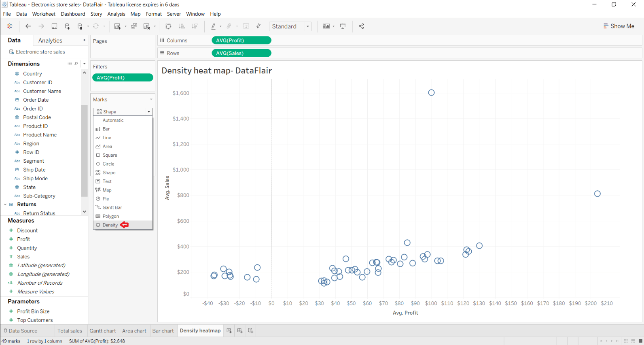The height and width of the screenshot is (345, 644).
Task: Click the Duplicate sheet icon
Action: [x=134, y=26]
